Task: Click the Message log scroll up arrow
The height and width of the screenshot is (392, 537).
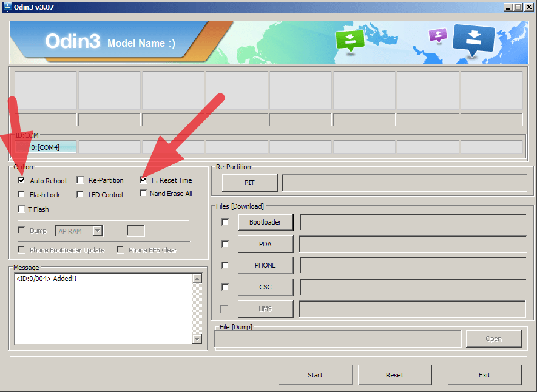Action: tap(197, 279)
